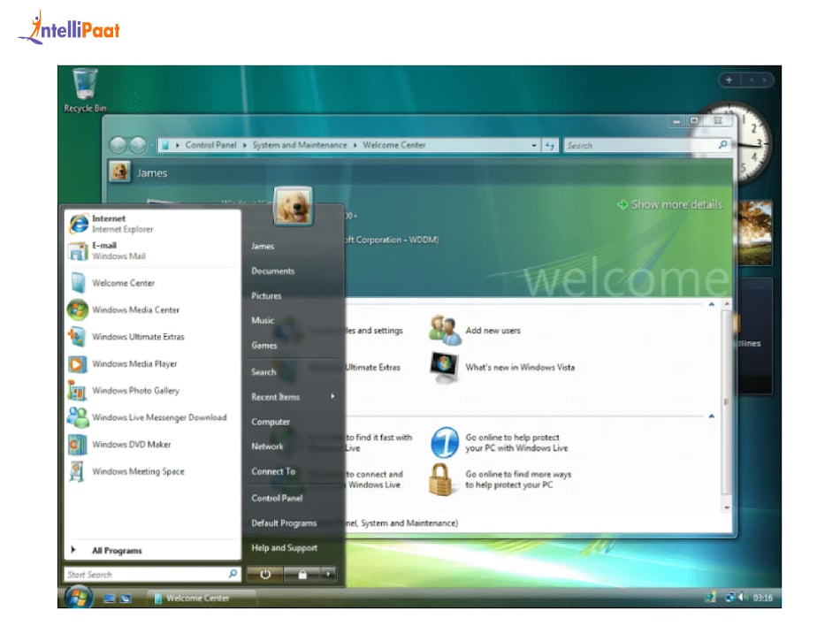Click the Welcome Center Search field
The width and height of the screenshot is (840, 641).
646,145
